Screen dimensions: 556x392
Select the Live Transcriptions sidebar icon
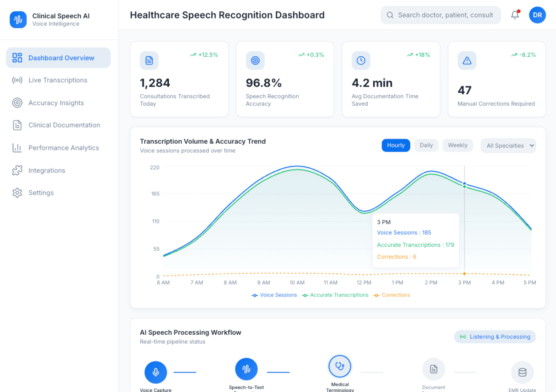tap(17, 80)
